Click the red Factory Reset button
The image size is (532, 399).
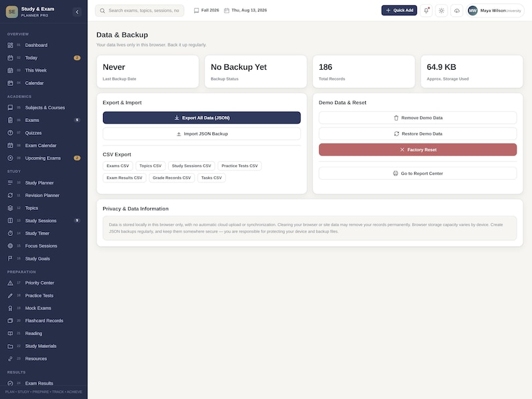point(417,150)
